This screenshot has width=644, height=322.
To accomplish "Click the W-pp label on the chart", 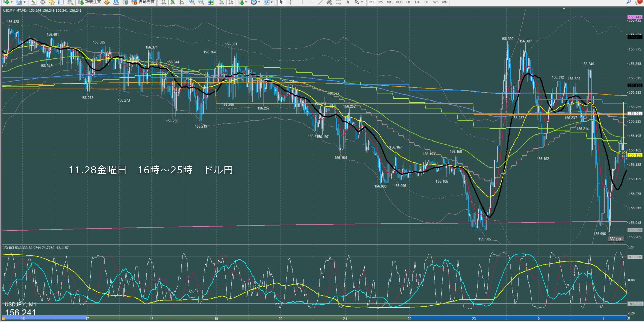I will (616, 239).
